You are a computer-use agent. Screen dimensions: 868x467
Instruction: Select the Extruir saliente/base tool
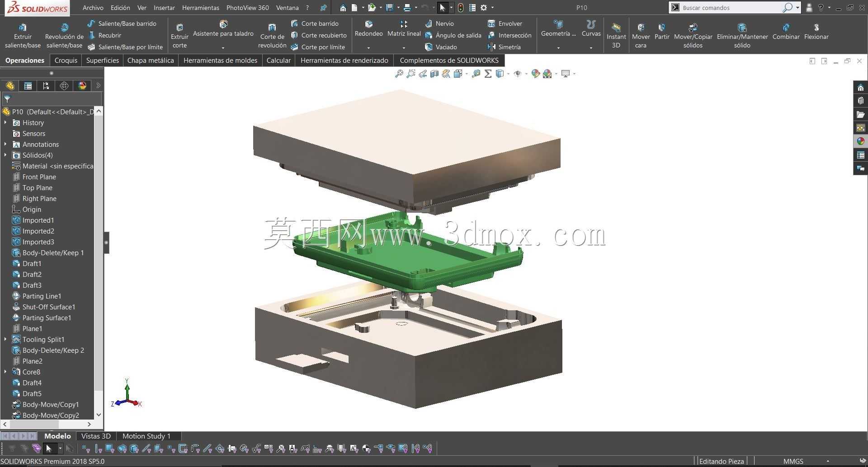click(x=23, y=35)
